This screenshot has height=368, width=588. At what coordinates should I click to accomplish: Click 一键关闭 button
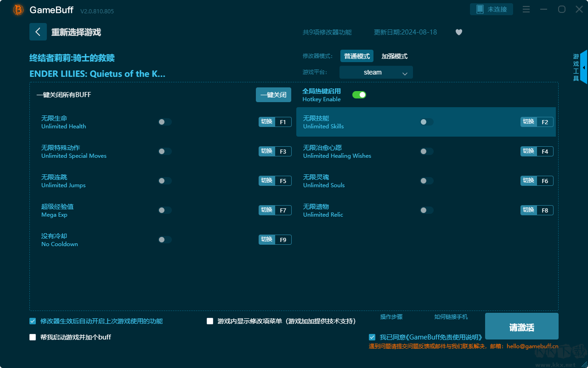click(x=274, y=95)
